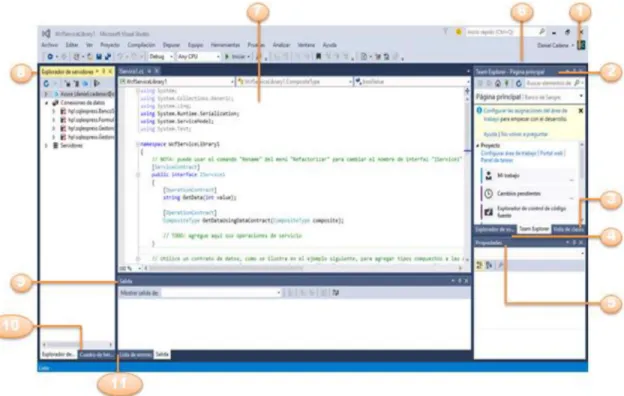Expand the Azure tree node
Viewport: 624px width, 396px height.
47,94
